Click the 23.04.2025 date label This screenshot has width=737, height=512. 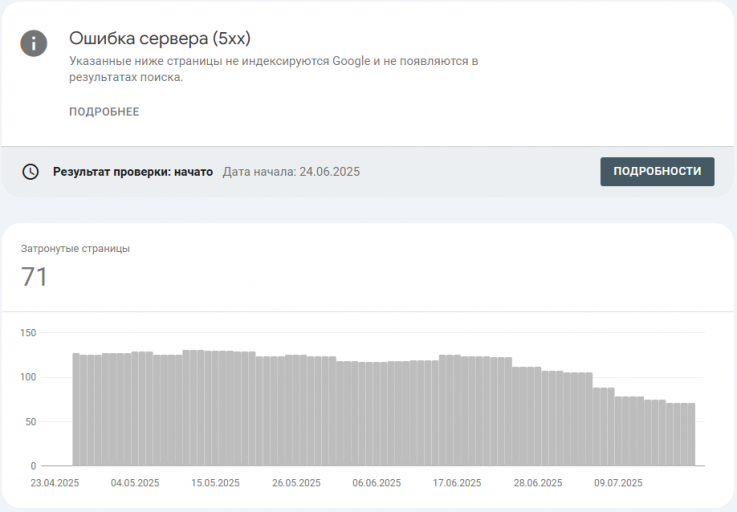tap(55, 483)
